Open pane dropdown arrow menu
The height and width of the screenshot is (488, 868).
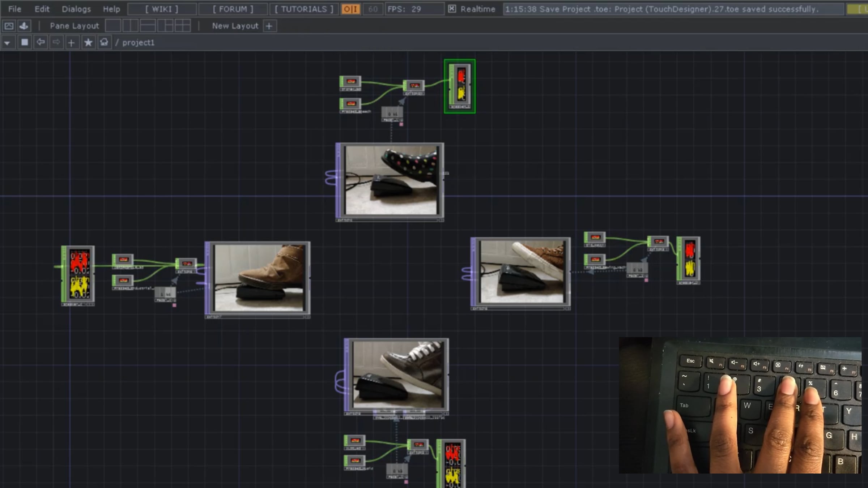[x=7, y=43]
